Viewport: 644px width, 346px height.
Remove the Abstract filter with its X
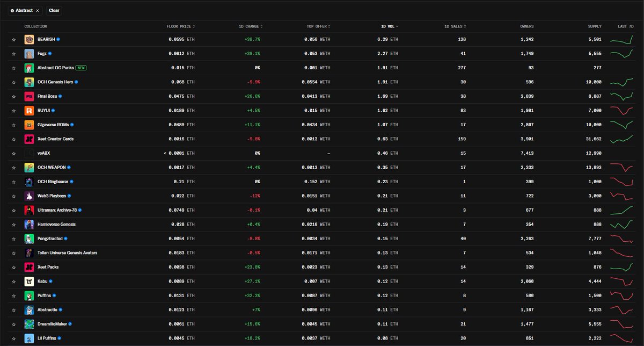pyautogui.click(x=37, y=10)
